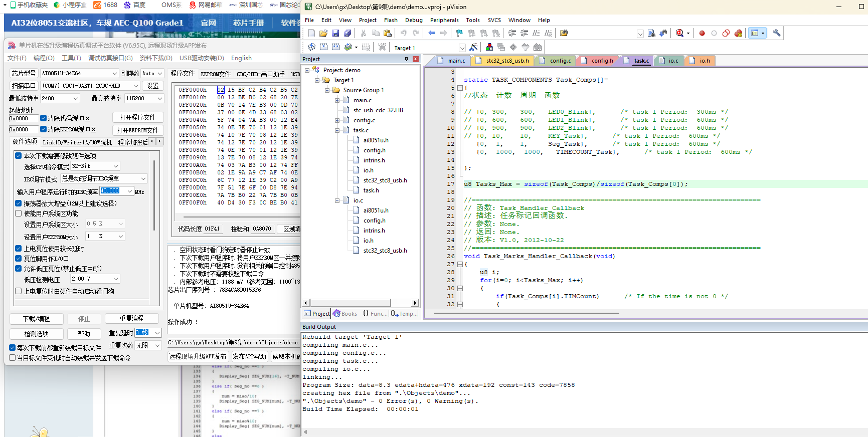Click the Cut scissors icon

coord(363,33)
